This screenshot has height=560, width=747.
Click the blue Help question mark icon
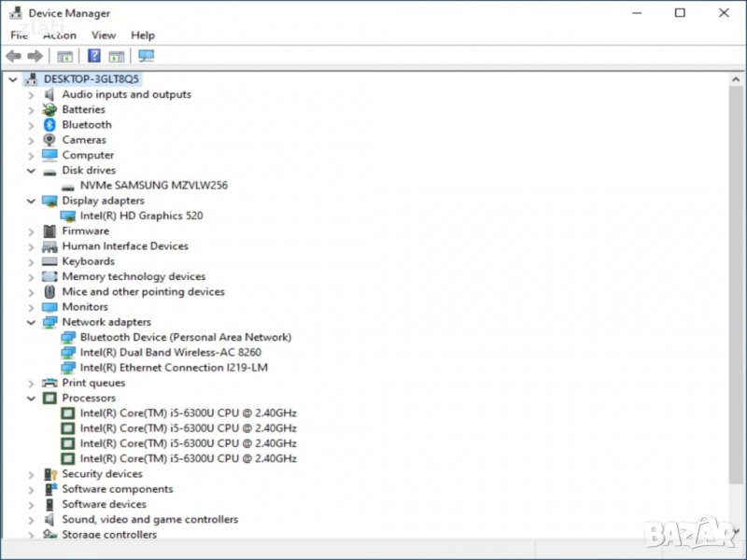click(x=93, y=56)
